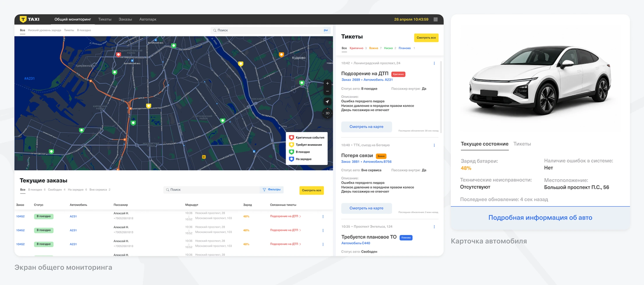644x285 pixels.
Task: Click Смотреть все in the Тикеты panel
Action: tap(426, 38)
